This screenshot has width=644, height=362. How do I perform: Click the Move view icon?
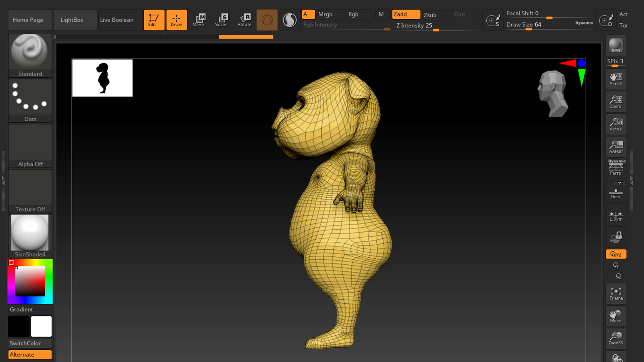tap(616, 316)
